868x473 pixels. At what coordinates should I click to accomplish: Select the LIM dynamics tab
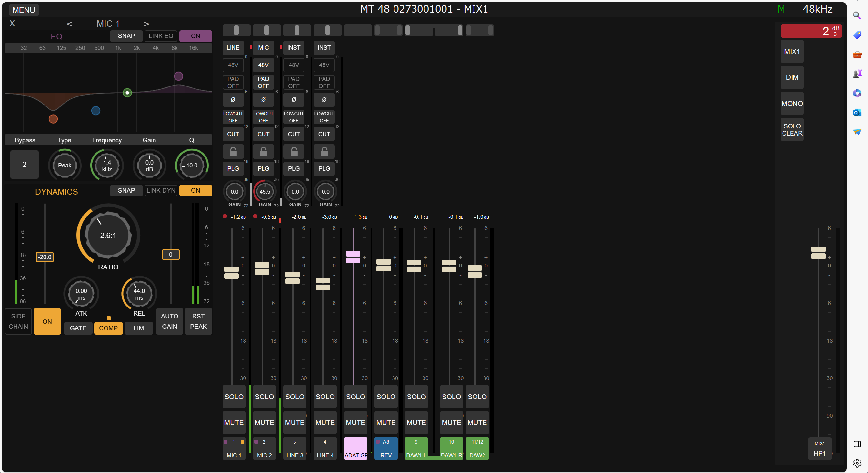point(138,328)
